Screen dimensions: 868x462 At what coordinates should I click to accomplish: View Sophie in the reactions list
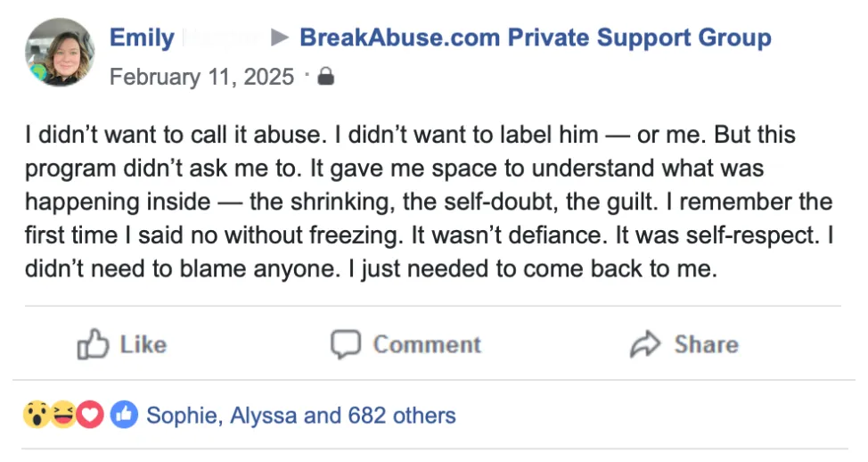[182, 416]
